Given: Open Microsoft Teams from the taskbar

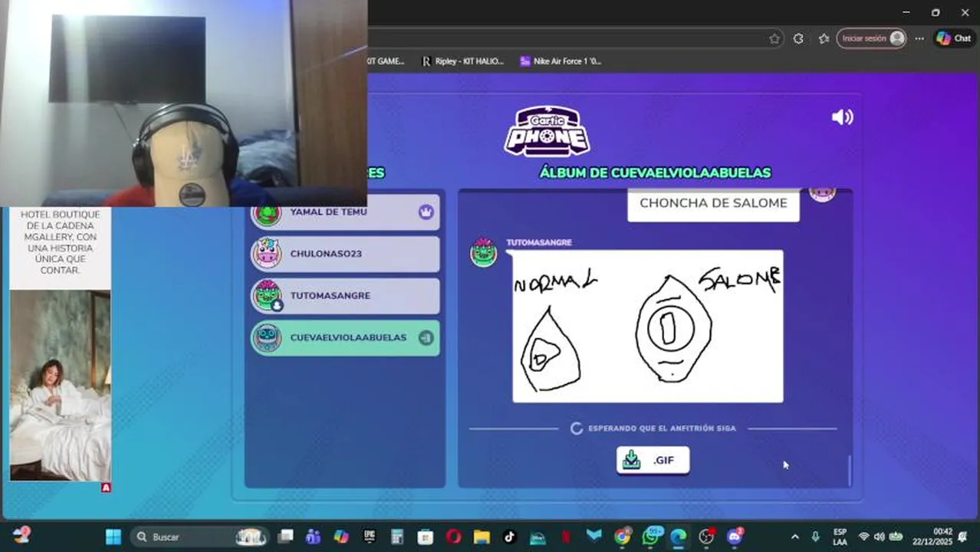Looking at the screenshot, I should (313, 537).
